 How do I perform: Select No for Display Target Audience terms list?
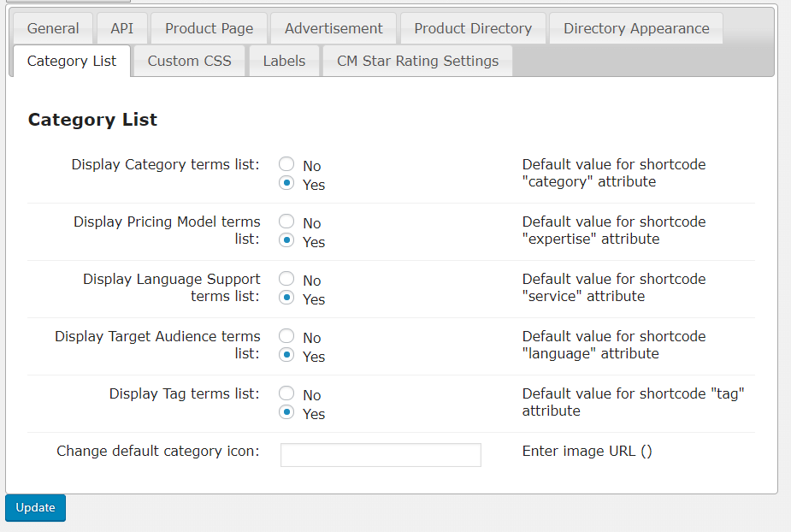(287, 336)
